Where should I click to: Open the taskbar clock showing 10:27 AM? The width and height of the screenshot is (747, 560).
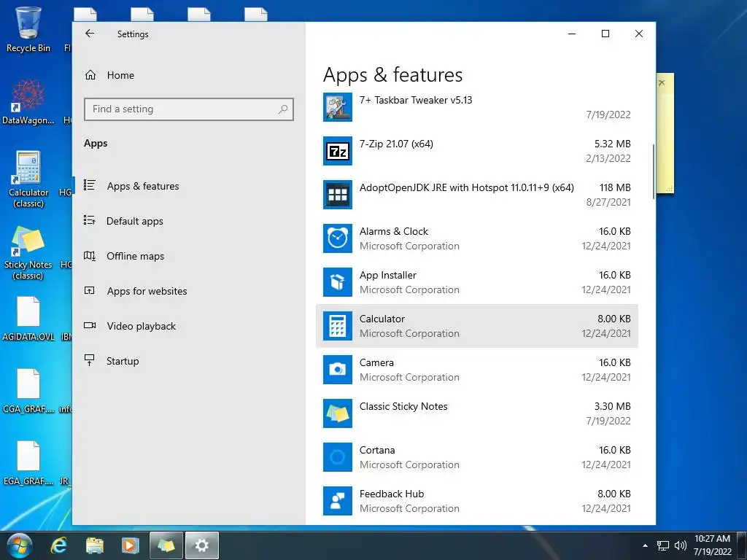pyautogui.click(x=712, y=545)
